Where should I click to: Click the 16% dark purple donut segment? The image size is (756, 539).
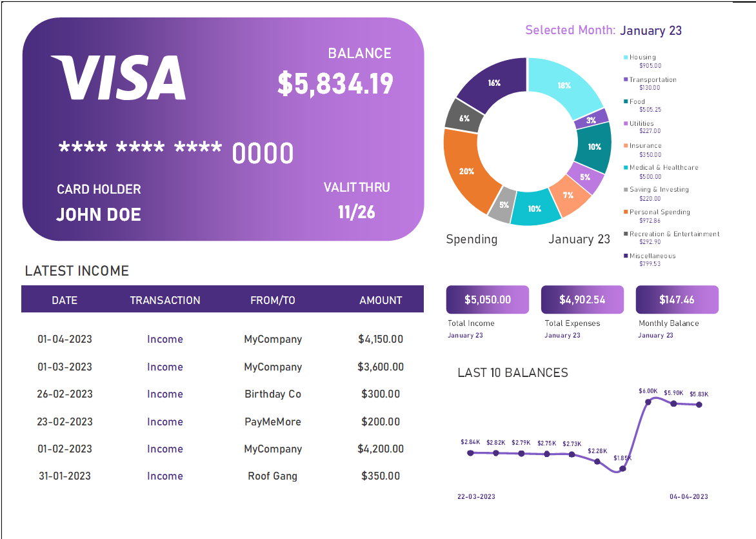pos(494,83)
